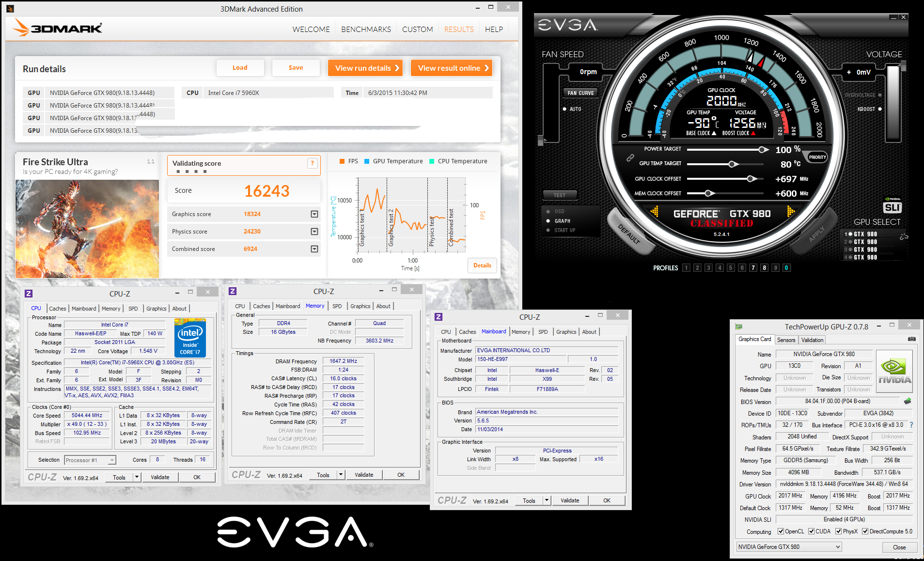Open the Validation tab in GPU-Z

(x=812, y=340)
